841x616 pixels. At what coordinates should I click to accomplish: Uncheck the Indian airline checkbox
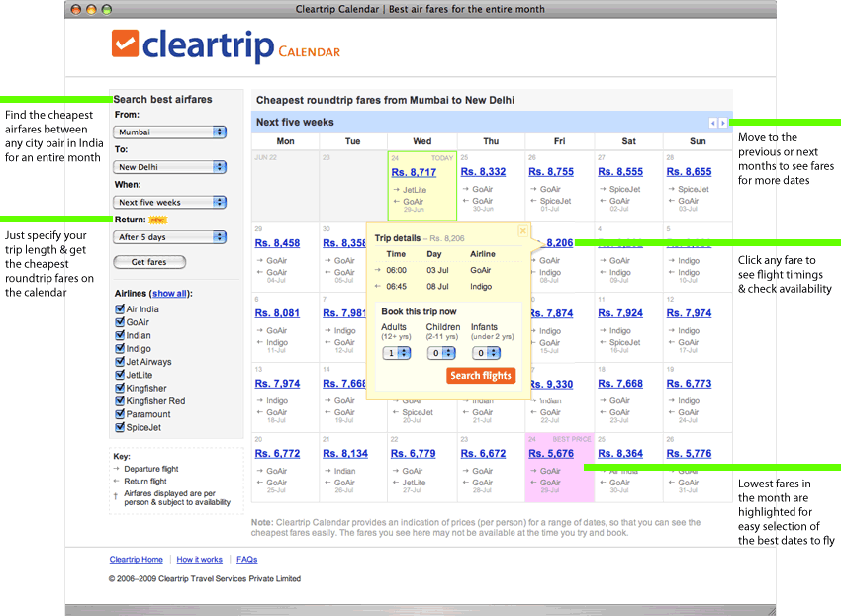[120, 335]
